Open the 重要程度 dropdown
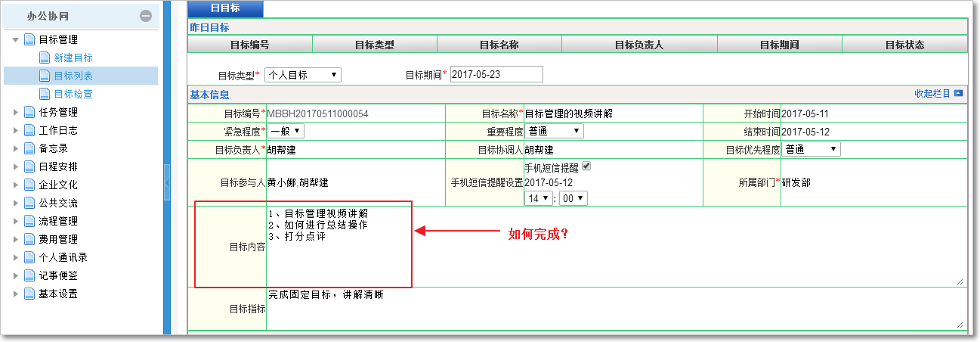This screenshot has height=342, width=980. pyautogui.click(x=554, y=131)
